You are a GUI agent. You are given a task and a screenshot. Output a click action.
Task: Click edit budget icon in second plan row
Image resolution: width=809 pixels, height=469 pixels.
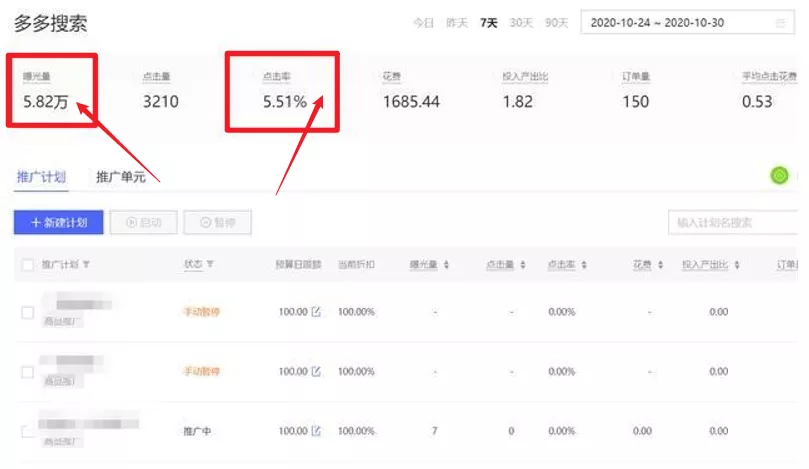pyautogui.click(x=317, y=371)
